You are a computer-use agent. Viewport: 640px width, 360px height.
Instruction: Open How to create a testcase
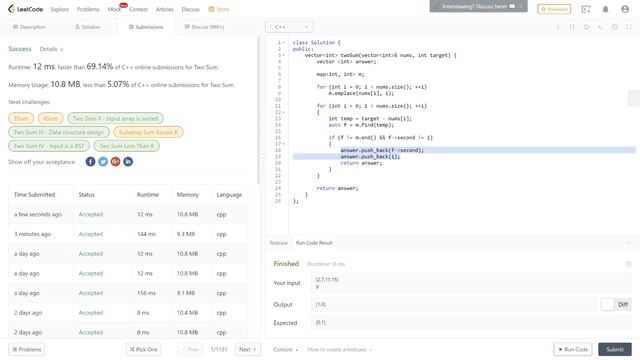click(x=340, y=349)
